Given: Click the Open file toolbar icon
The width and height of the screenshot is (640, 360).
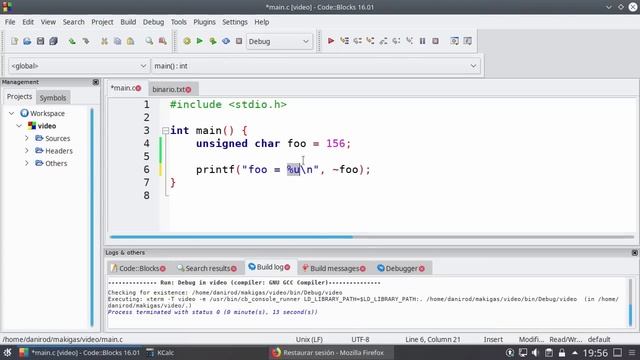Looking at the screenshot, I should (27, 41).
